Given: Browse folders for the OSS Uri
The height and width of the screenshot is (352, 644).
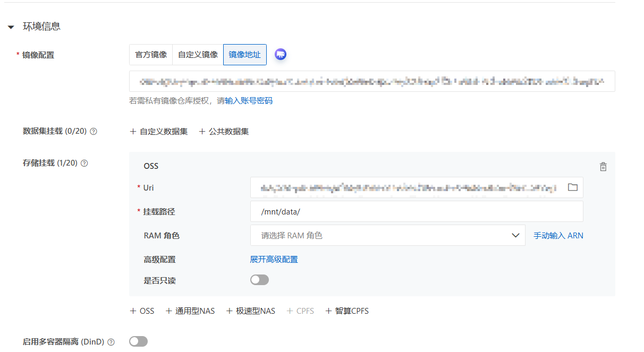Looking at the screenshot, I should click(573, 187).
